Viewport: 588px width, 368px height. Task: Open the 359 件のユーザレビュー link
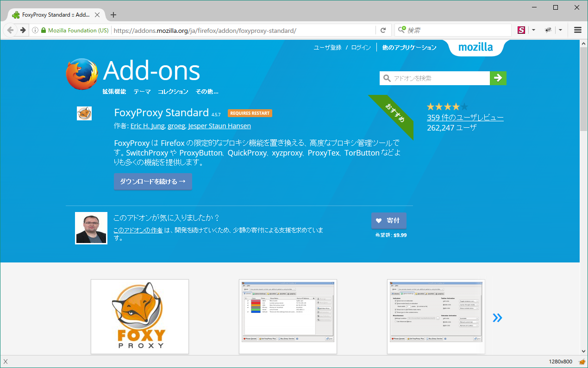pyautogui.click(x=465, y=118)
